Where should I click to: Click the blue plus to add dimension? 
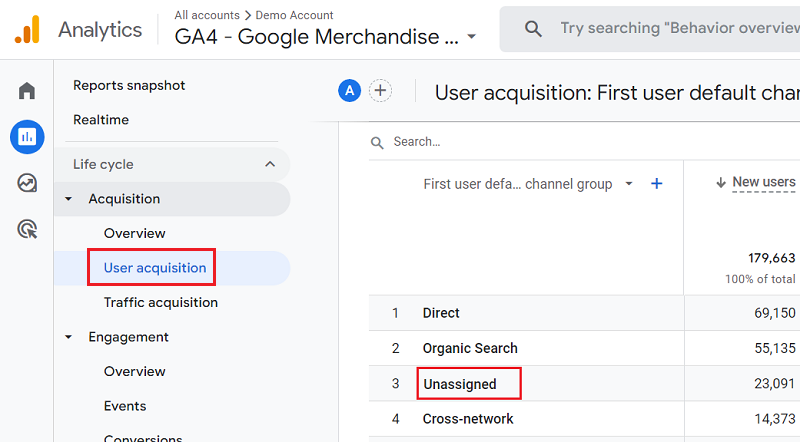coord(657,184)
